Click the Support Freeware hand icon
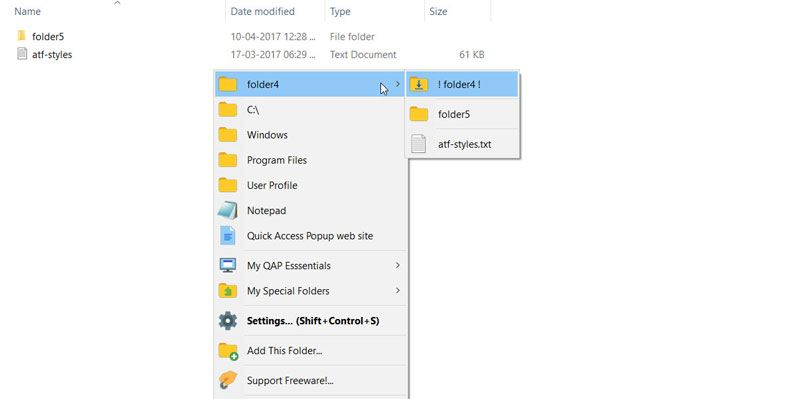 tap(228, 381)
